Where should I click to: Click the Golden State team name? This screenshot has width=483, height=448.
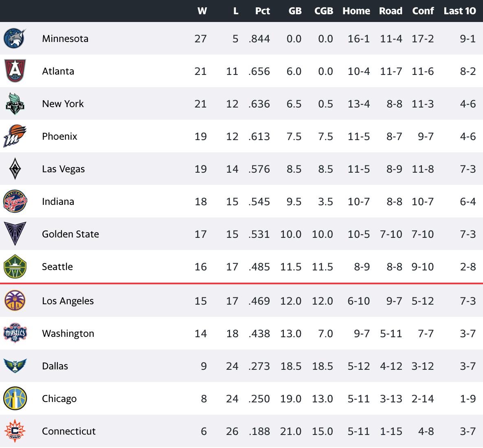70,234
